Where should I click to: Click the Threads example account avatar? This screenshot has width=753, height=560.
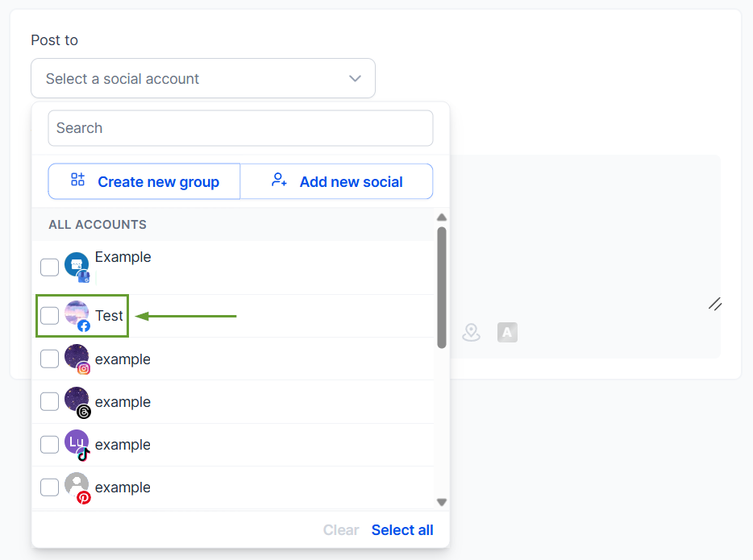tap(77, 401)
